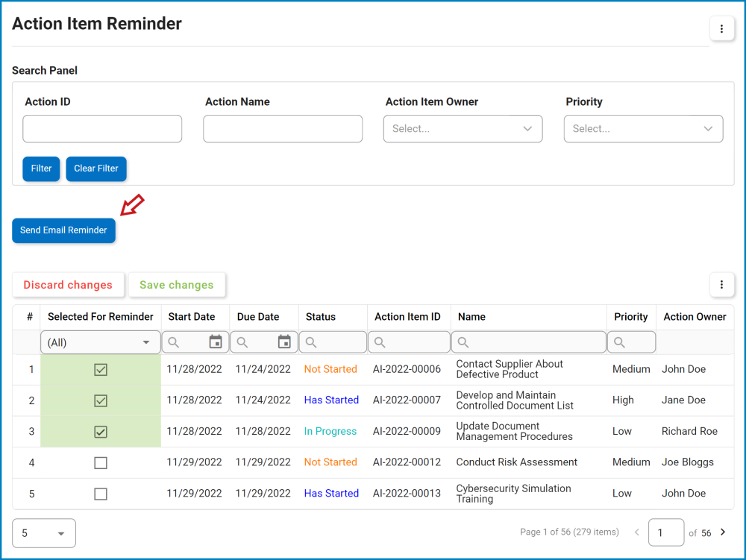Open the page size dropdown showing 5
This screenshot has height=560, width=746.
[43, 532]
